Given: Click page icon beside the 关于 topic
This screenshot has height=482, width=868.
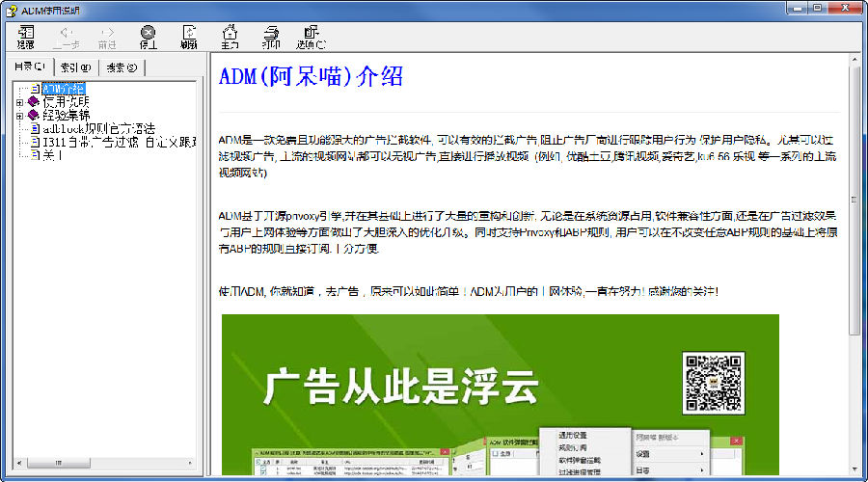Looking at the screenshot, I should tap(35, 155).
